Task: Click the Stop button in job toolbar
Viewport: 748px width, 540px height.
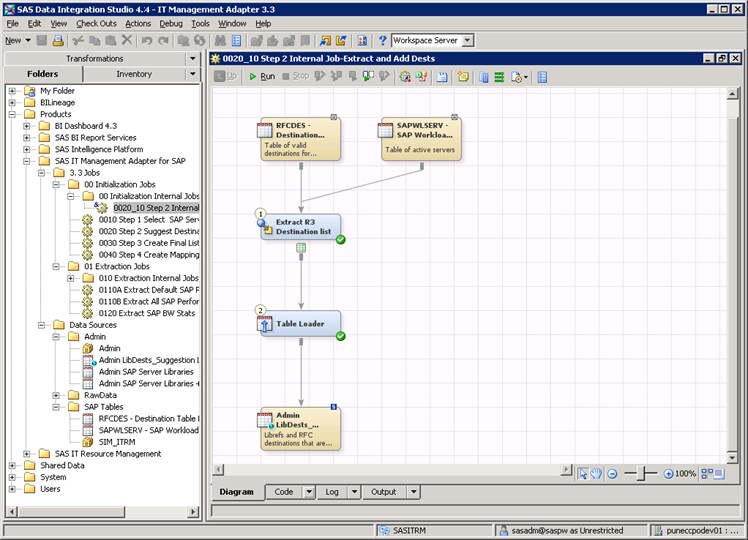Action: pyautogui.click(x=296, y=76)
